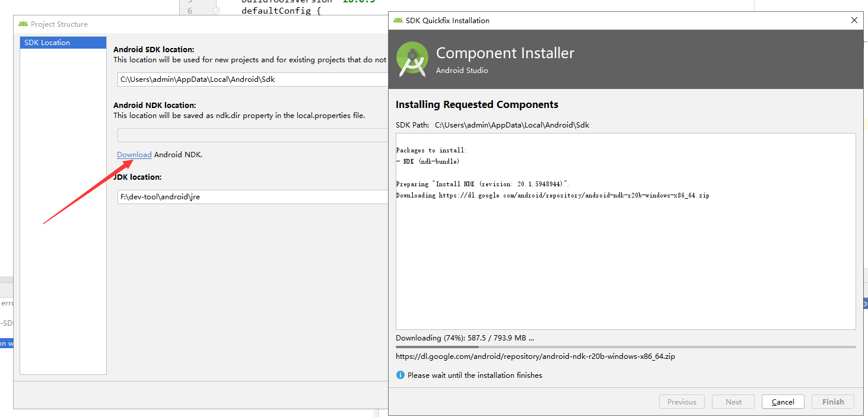
Task: Close the SDK Quickfix Installation dialog
Action: (x=854, y=20)
